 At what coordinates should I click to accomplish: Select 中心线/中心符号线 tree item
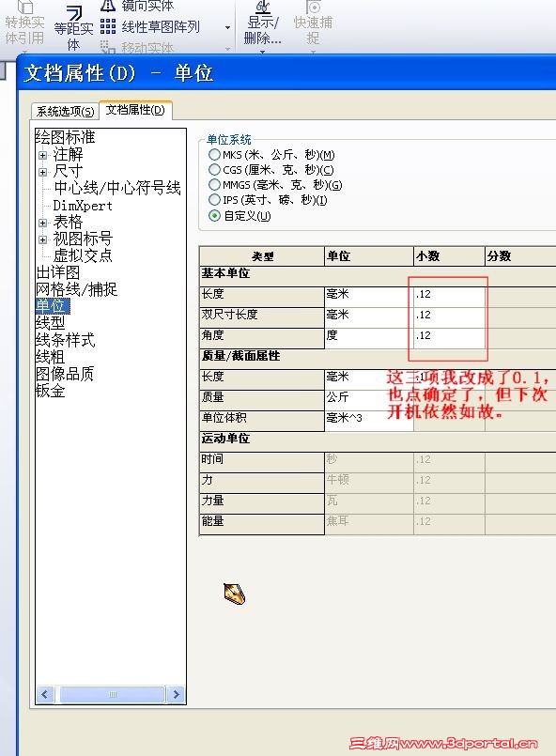point(117,188)
